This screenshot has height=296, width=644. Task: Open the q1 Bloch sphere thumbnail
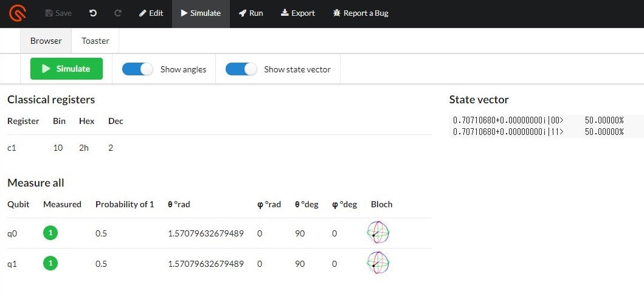click(378, 263)
